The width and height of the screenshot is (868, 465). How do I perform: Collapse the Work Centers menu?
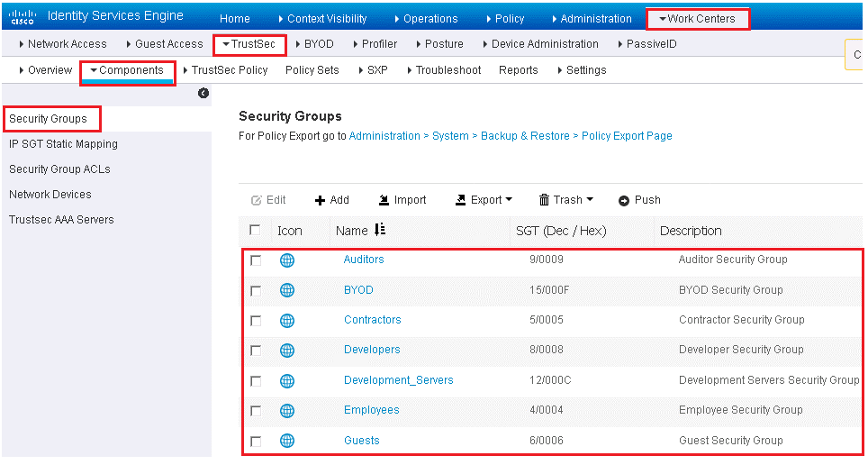click(x=698, y=19)
